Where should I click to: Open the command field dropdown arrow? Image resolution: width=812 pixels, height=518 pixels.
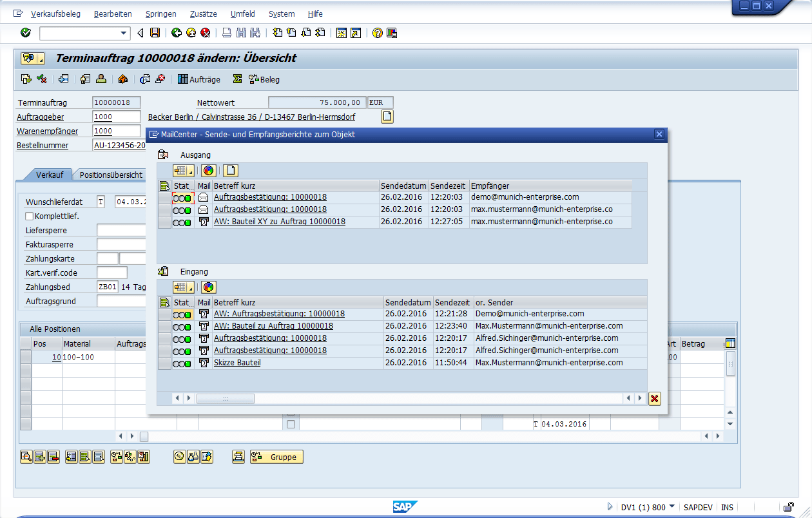(124, 33)
